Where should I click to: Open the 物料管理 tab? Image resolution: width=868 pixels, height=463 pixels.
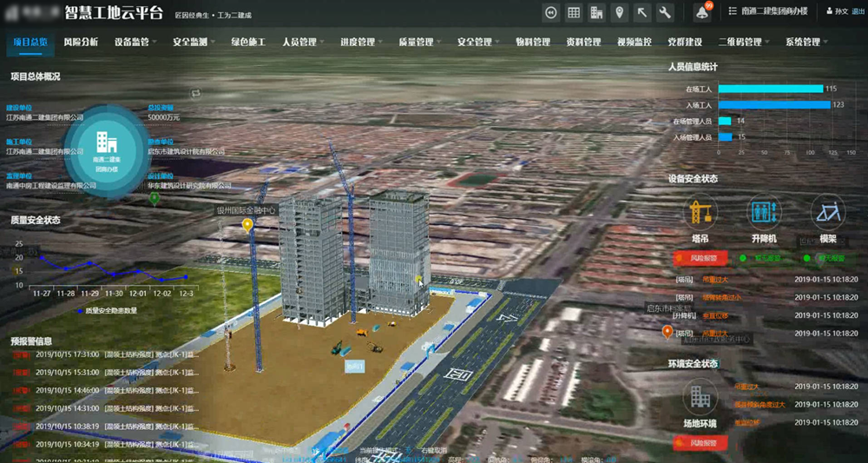pos(533,42)
